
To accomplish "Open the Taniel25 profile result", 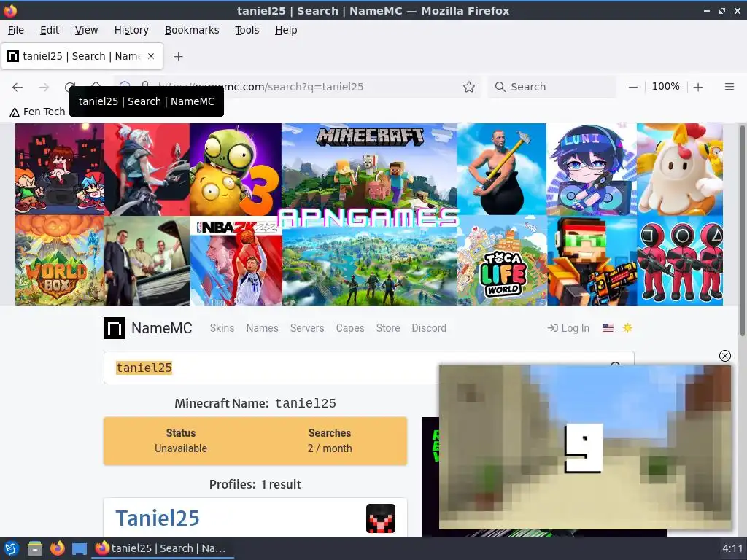I will (158, 518).
